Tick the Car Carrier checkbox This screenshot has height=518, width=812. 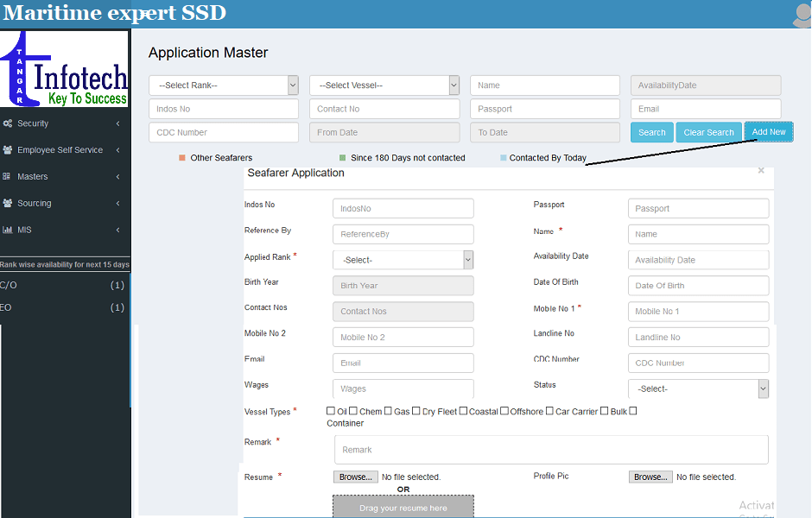coord(549,412)
